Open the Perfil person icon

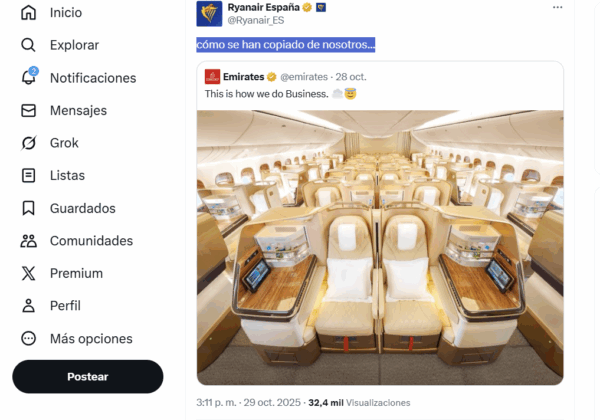[28, 306]
